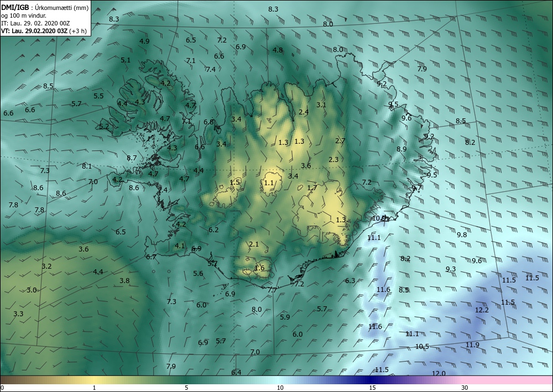Click the 6.4 value at the bottom edge

click(236, 372)
